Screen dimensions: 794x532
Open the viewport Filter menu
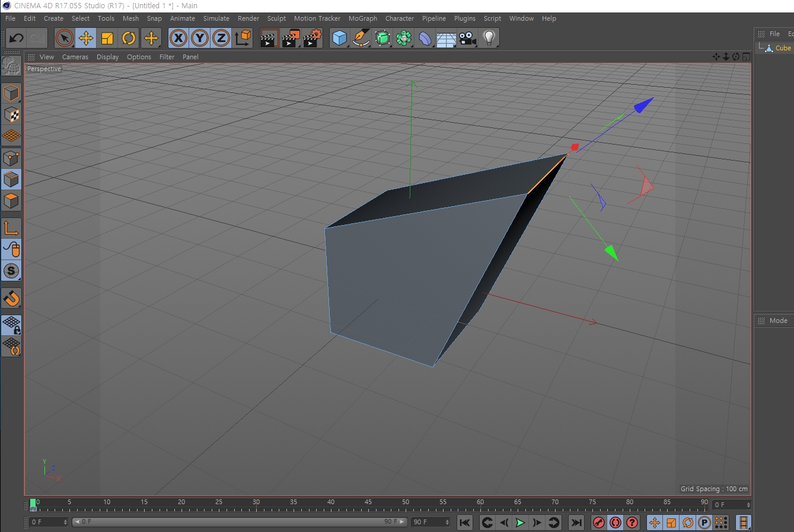167,57
